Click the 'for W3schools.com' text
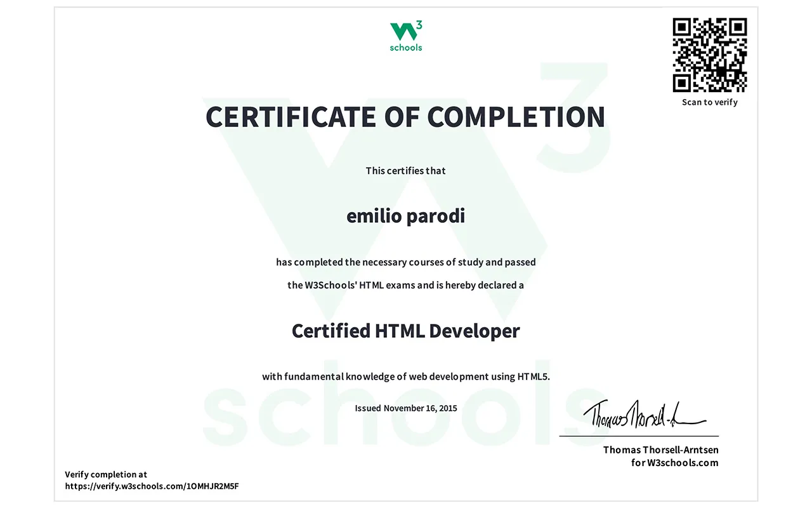Screen dimensions: 812x508 pos(674,463)
